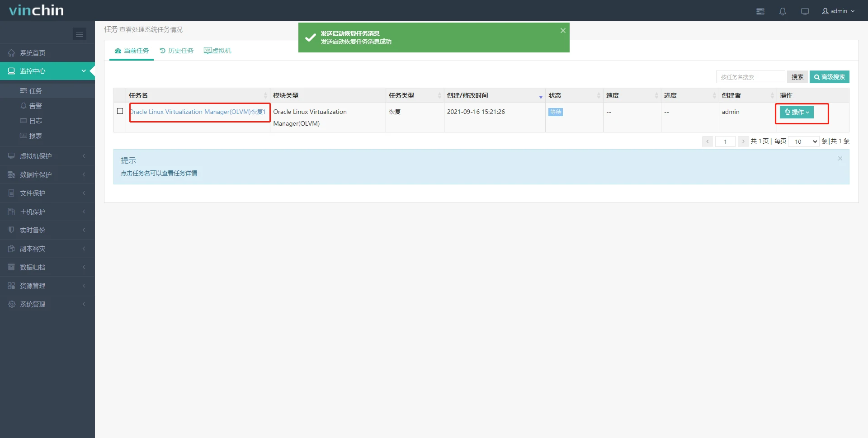Open 报表 reports in sidebar

35,136
